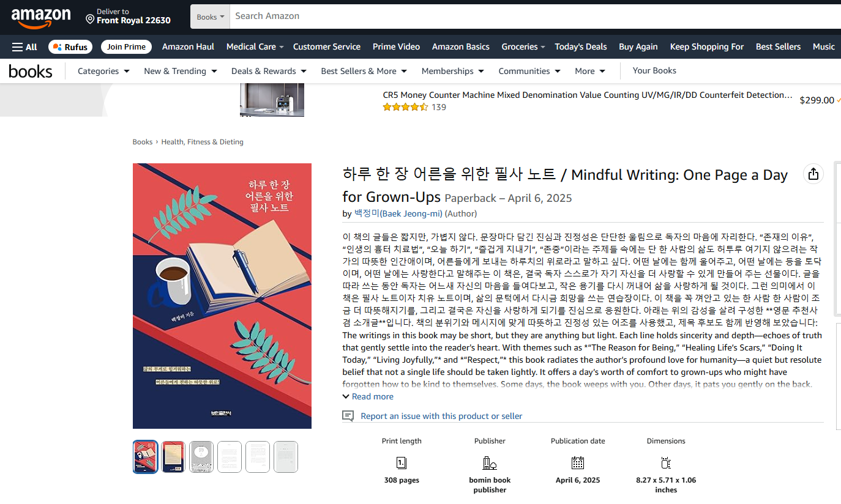Screen dimensions: 841x504
Task: Click the April 6, 2025 publication value
Action: tap(578, 480)
